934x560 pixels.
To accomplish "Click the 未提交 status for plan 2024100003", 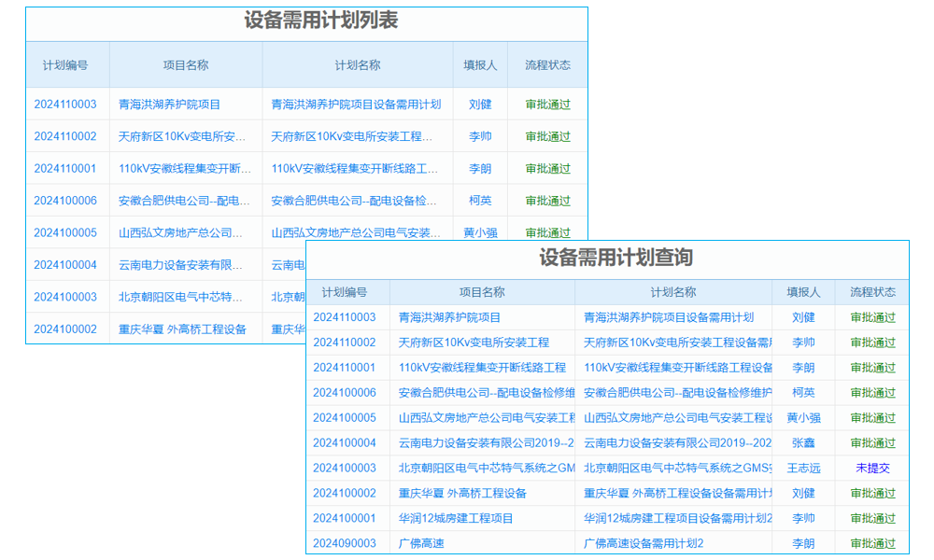I will pyautogui.click(x=871, y=468).
